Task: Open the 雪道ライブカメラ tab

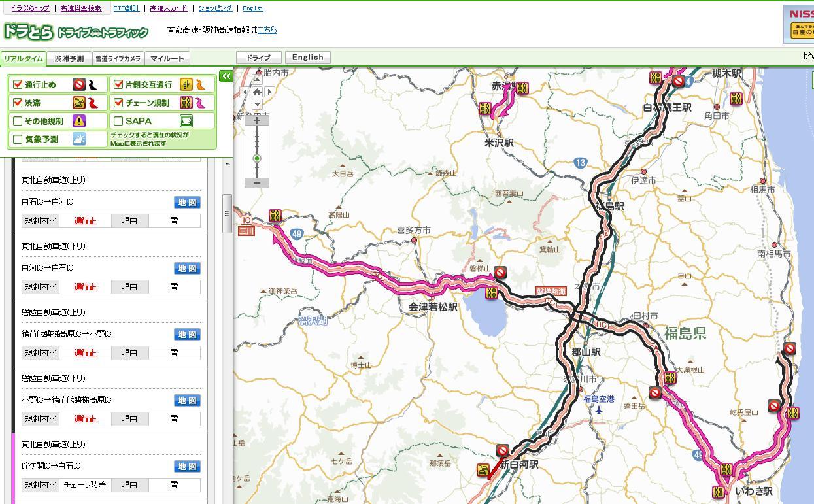Action: (118, 58)
